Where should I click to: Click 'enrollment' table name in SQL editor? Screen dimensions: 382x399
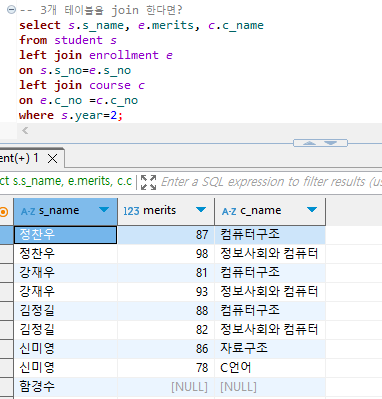point(124,55)
